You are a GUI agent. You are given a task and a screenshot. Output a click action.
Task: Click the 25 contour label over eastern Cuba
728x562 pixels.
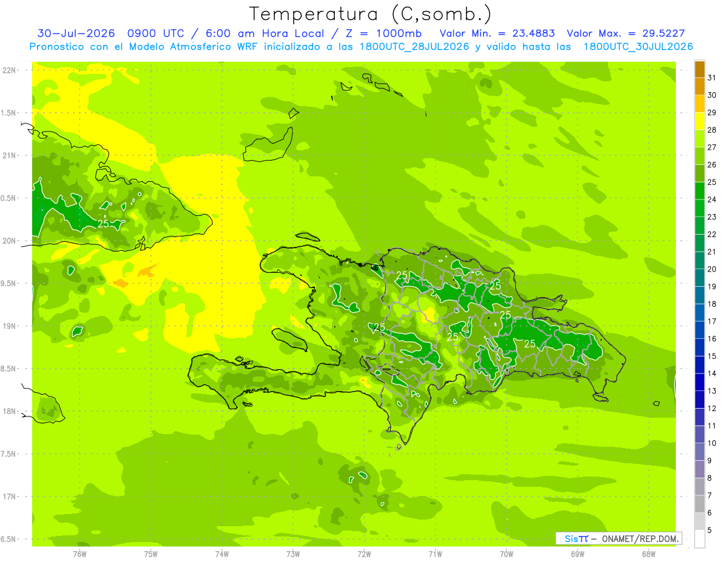pyautogui.click(x=103, y=224)
